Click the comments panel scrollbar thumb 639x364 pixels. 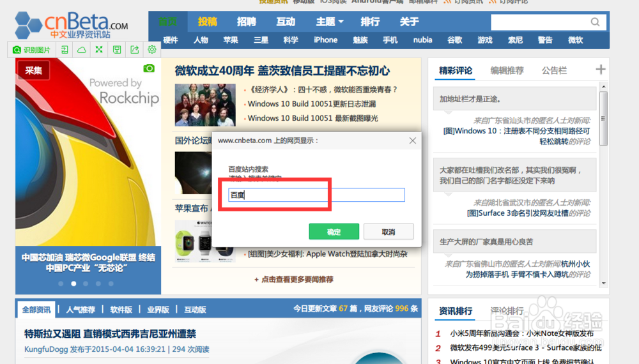(604, 119)
